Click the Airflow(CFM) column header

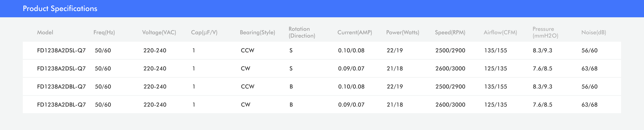pos(500,33)
